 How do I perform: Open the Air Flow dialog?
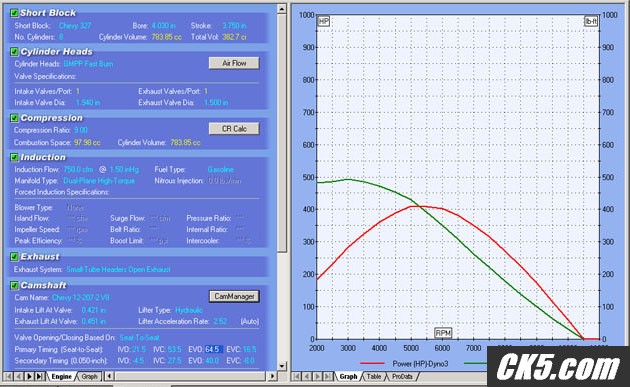(234, 63)
